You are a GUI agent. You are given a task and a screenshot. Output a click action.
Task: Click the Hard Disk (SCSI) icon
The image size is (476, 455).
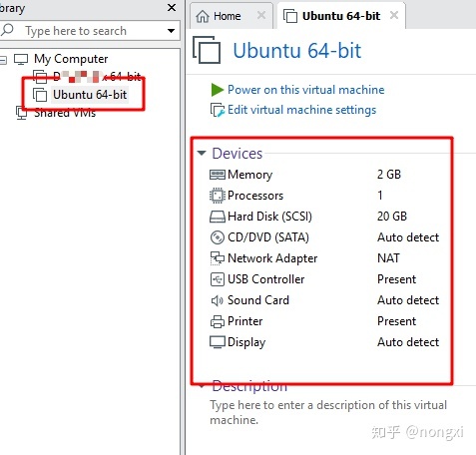click(x=218, y=217)
